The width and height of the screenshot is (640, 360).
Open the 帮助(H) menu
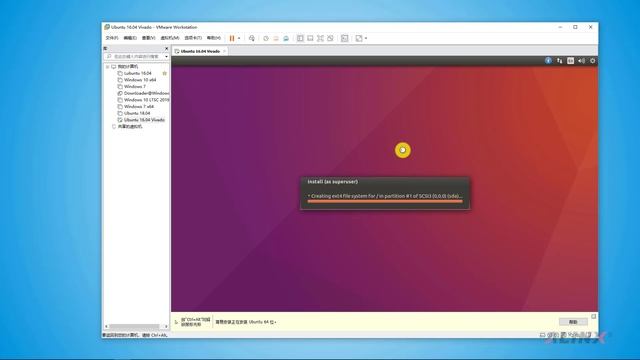tap(213, 38)
